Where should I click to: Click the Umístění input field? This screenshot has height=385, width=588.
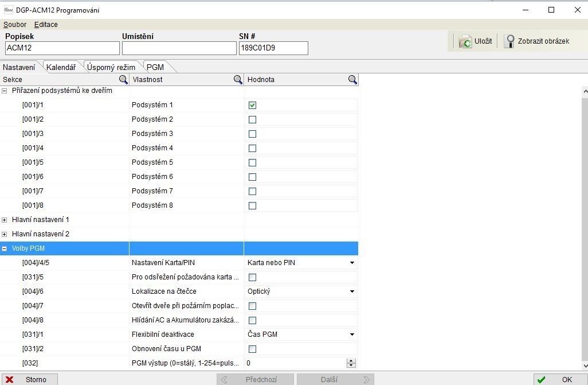[179, 48]
